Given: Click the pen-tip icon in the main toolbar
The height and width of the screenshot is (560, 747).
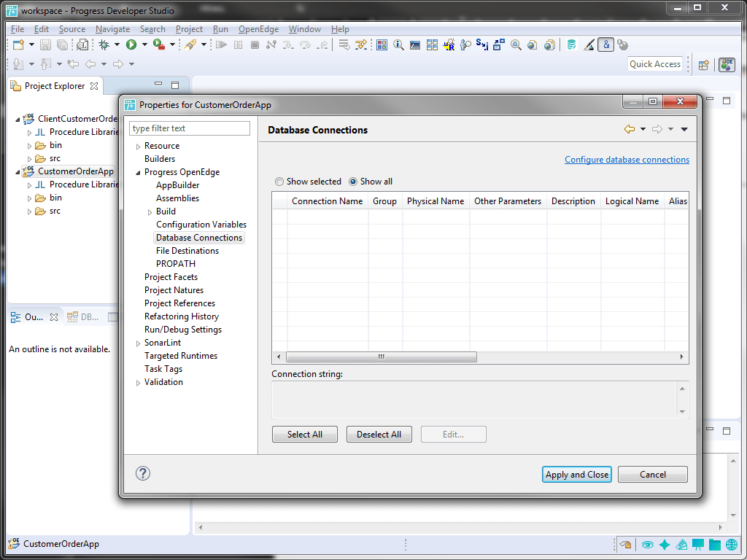Looking at the screenshot, I should click(x=589, y=44).
